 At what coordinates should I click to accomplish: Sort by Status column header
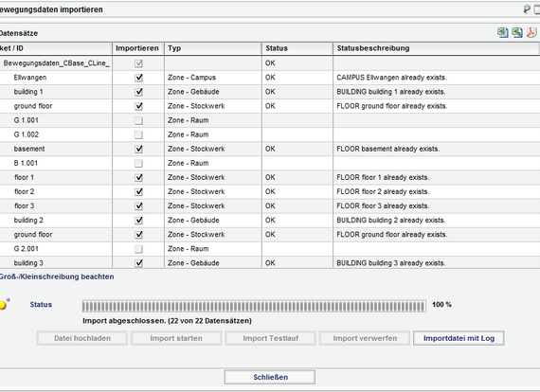[297, 48]
